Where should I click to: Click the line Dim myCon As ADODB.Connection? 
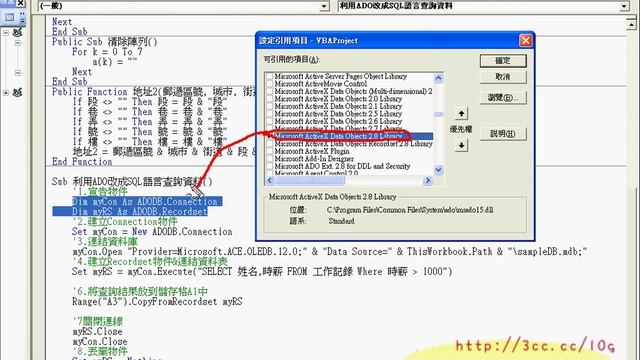tap(145, 202)
